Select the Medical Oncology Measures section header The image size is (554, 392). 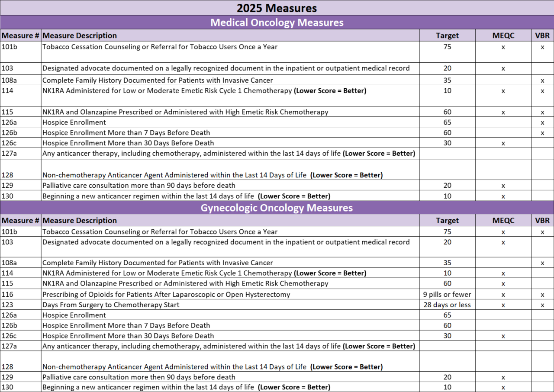click(277, 22)
